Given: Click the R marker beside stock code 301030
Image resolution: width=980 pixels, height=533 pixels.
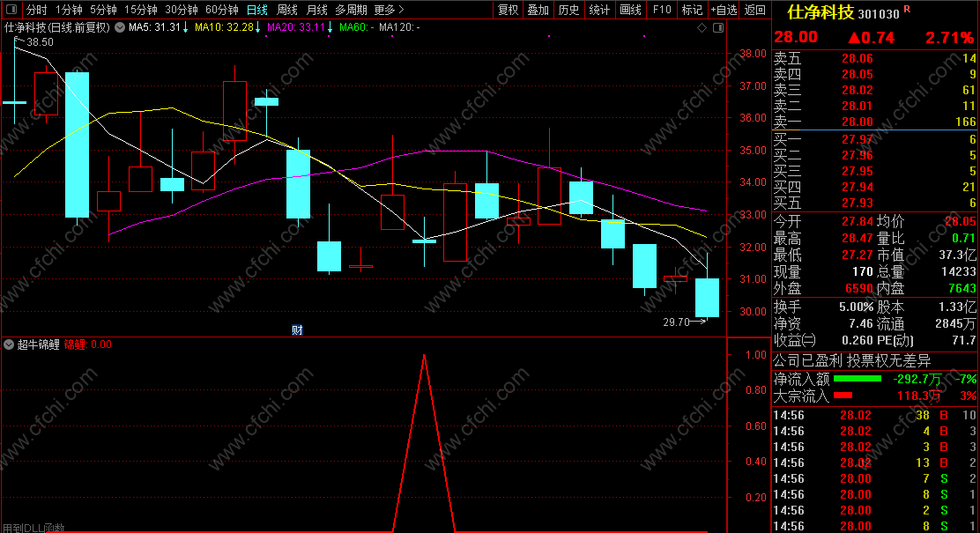Looking at the screenshot, I should coord(907,10).
